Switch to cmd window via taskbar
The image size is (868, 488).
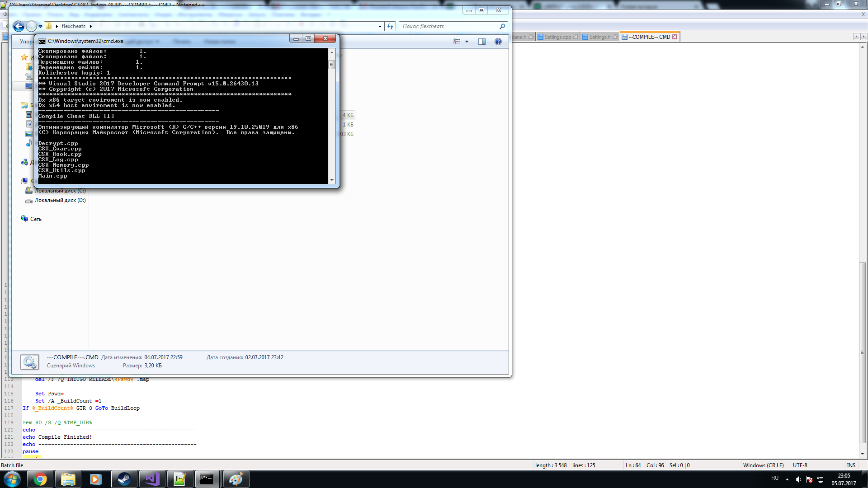click(208, 479)
